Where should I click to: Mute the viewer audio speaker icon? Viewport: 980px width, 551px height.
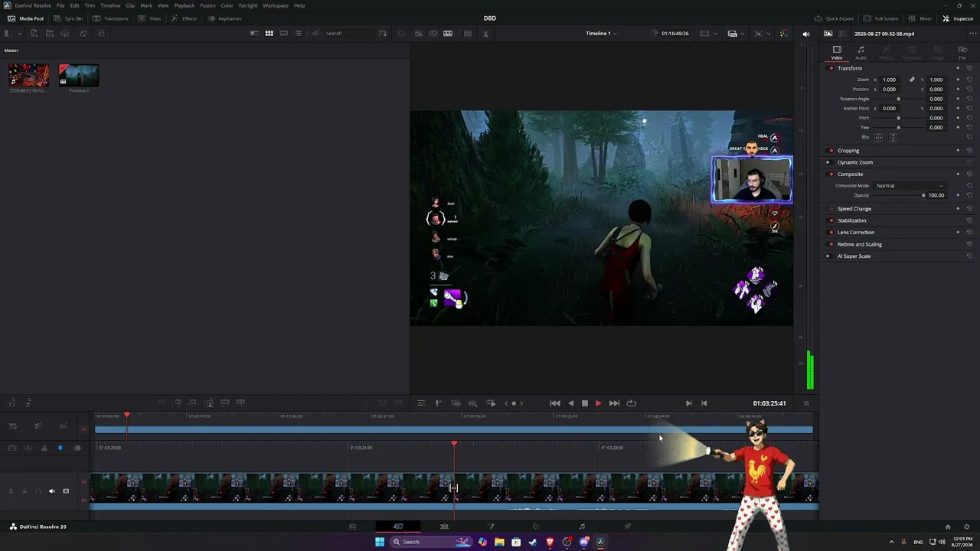point(805,34)
